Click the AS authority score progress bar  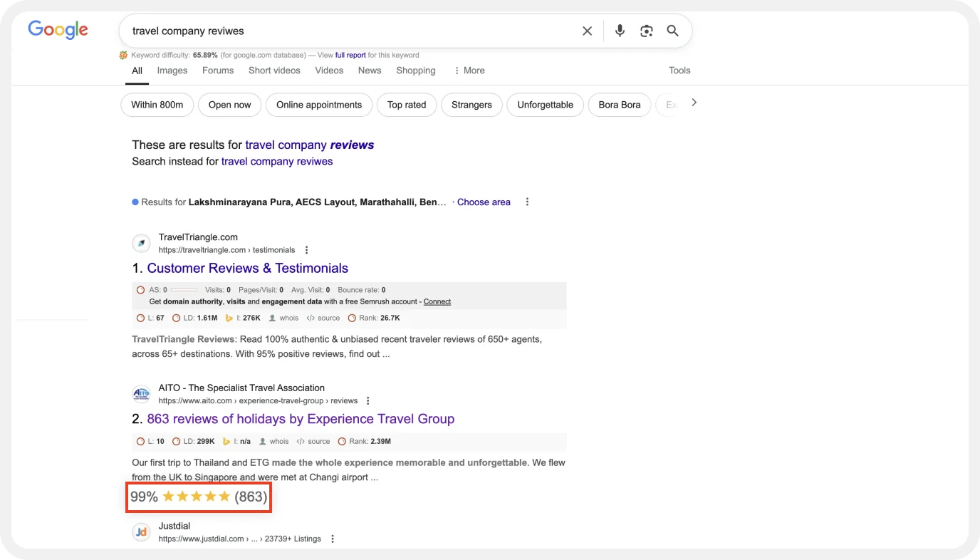[184, 290]
